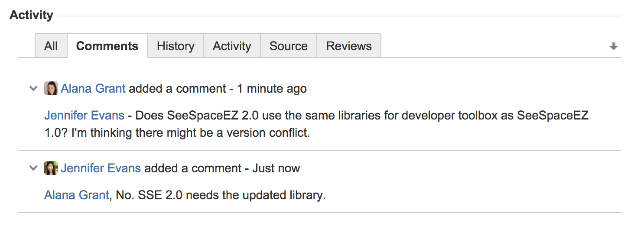Click the sort order arrow icon
Screen dimensions: 644x226
point(613,46)
